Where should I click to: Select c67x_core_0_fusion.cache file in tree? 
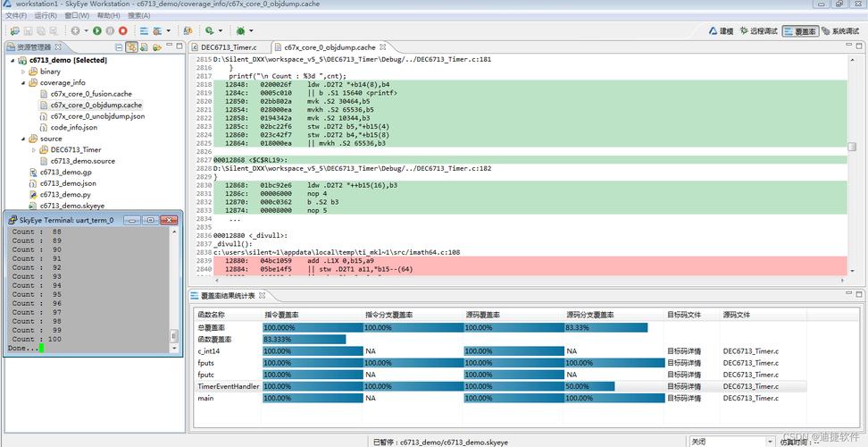pyautogui.click(x=90, y=94)
